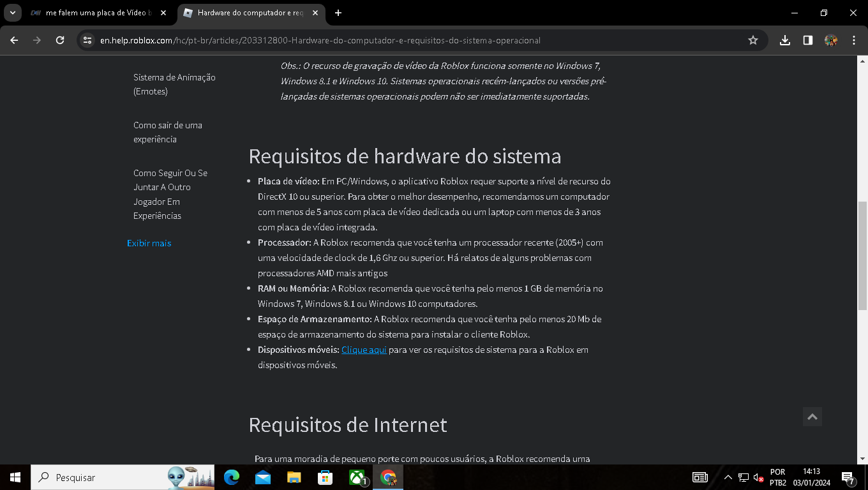
Task: Open Chrome downloads
Action: click(x=785, y=40)
